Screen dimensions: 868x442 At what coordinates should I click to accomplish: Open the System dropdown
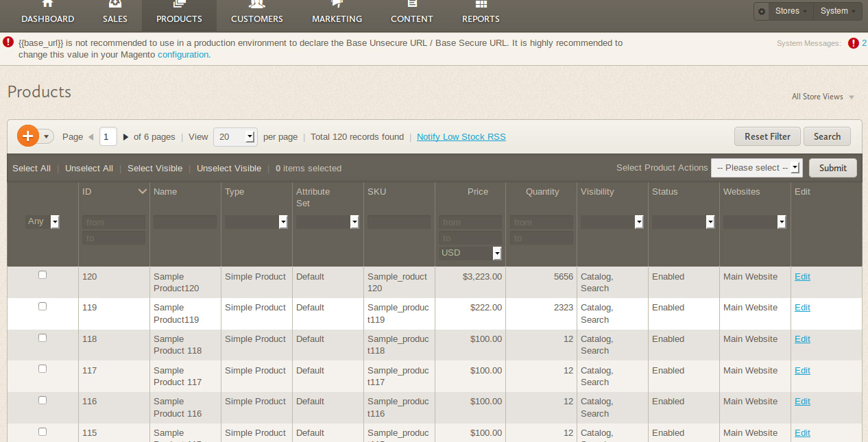837,11
